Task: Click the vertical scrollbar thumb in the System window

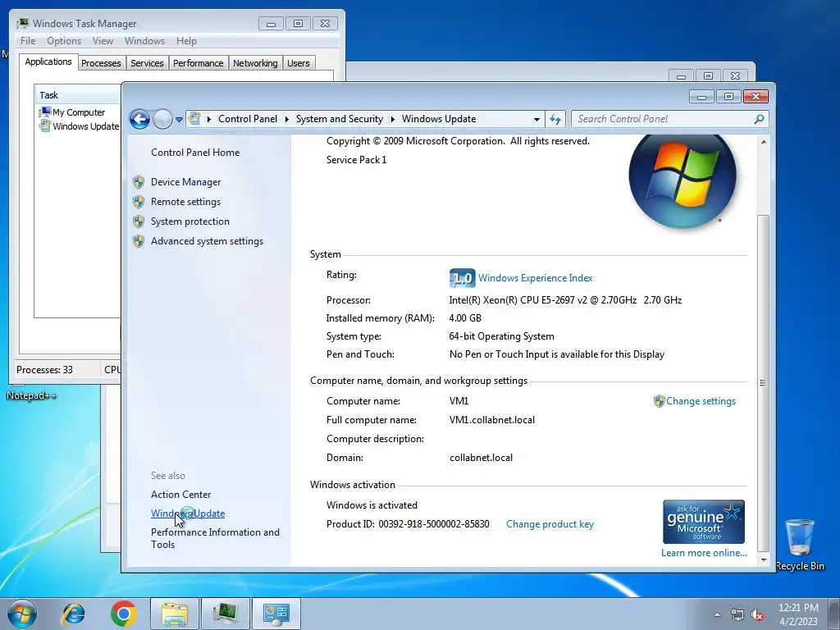Action: tap(764, 383)
